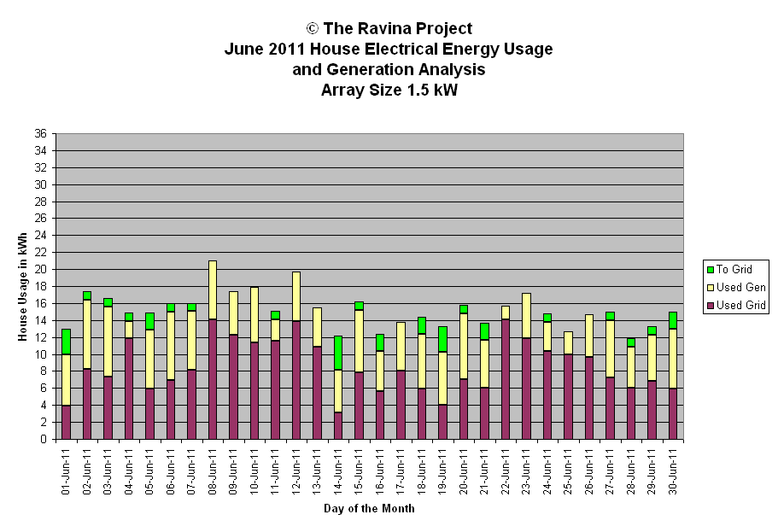Click the 26-Jun-11 date label

pyautogui.click(x=589, y=472)
